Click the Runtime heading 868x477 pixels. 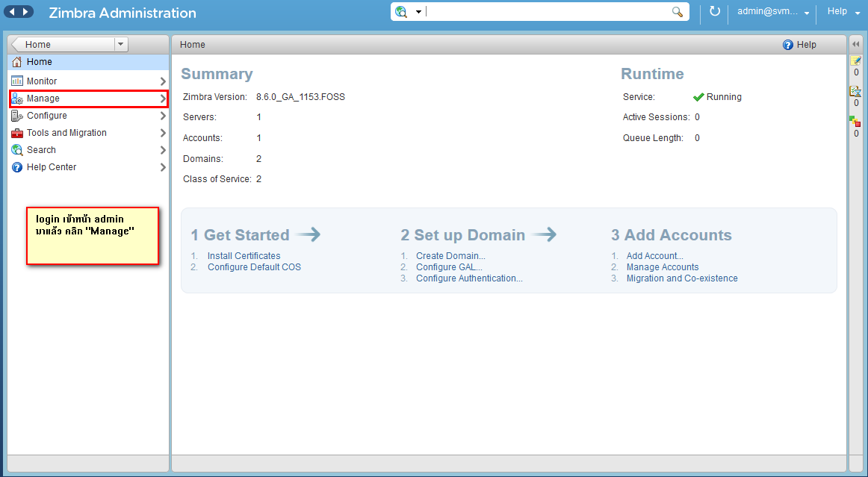point(652,74)
